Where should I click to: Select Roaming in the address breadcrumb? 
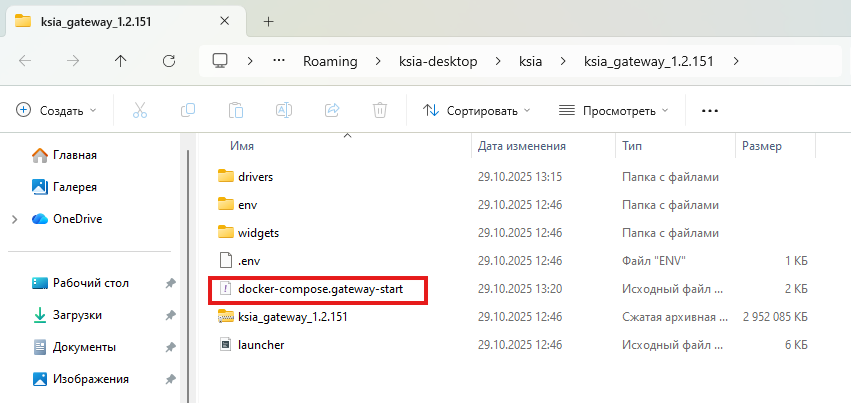(330, 61)
